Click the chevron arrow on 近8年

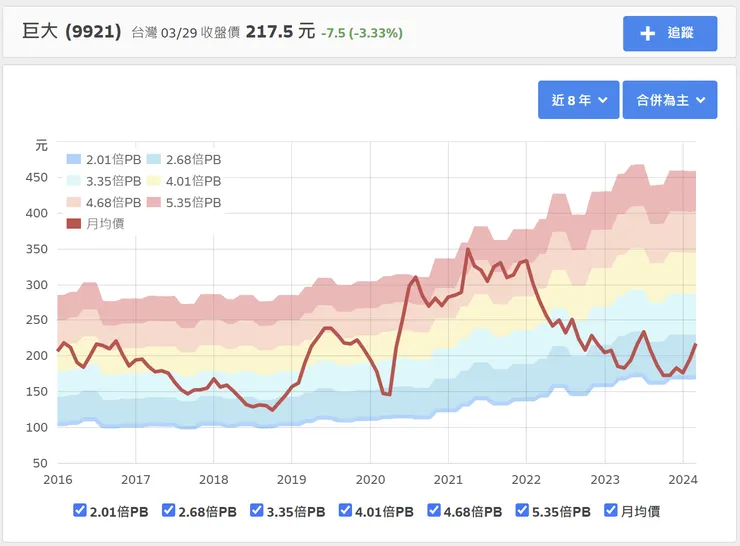[x=603, y=100]
